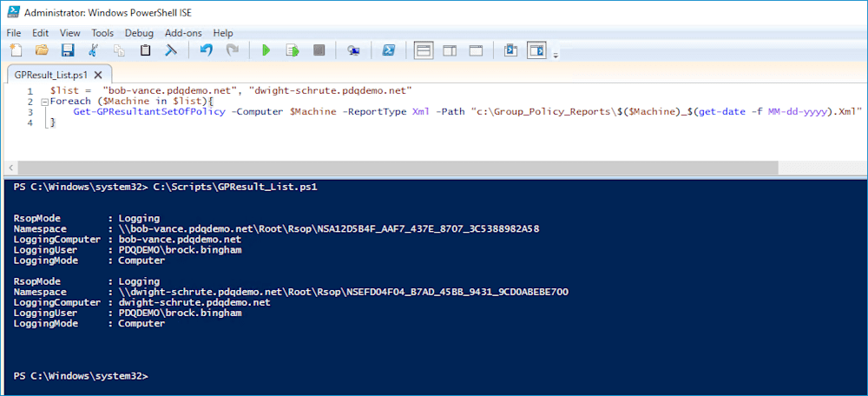The image size is (868, 396).
Task: Click the Show Command Window icon
Action: point(510,51)
